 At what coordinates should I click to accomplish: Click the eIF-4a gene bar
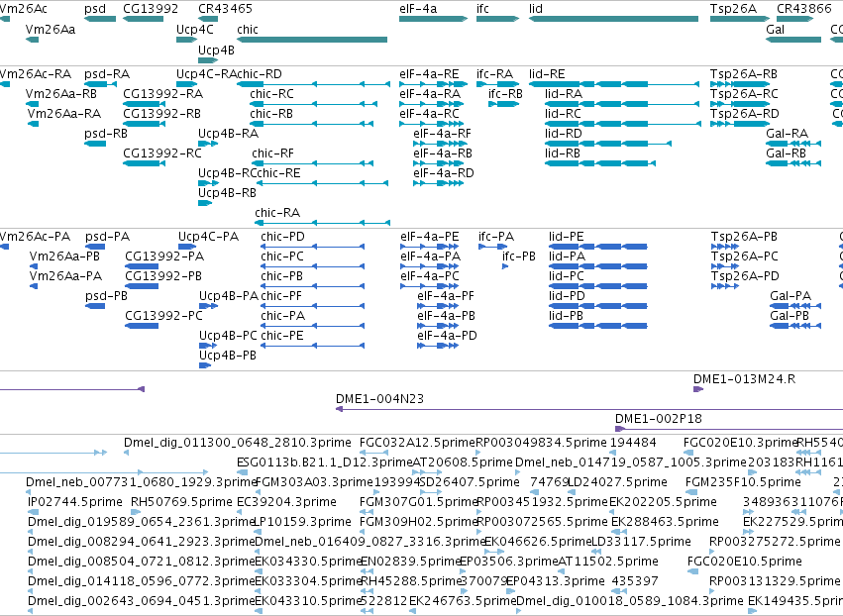coord(433,19)
